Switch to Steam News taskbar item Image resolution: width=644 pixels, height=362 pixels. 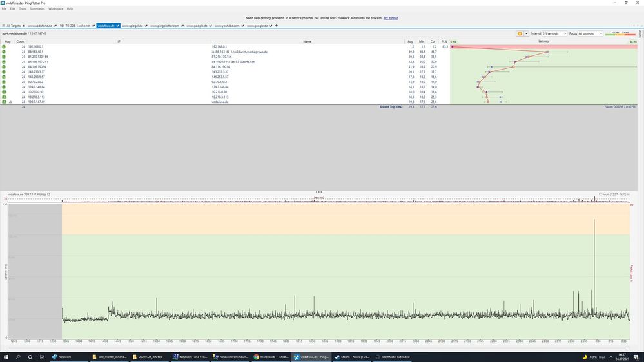click(x=352, y=357)
